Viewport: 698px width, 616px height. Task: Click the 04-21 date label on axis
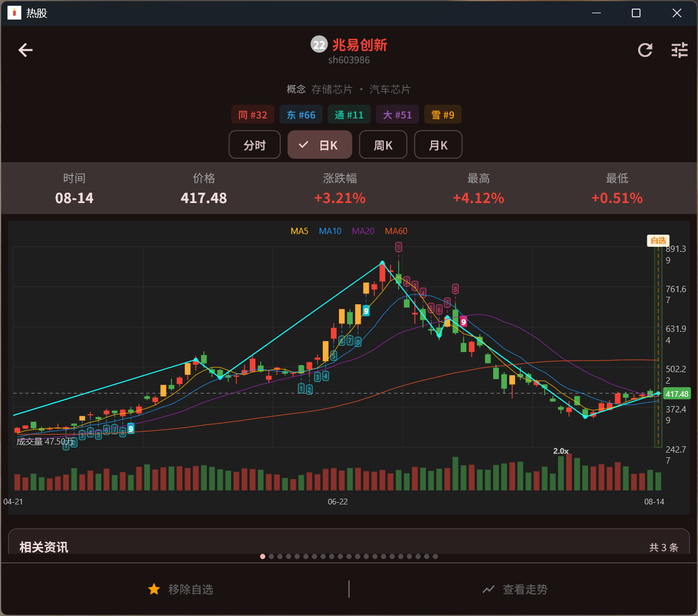(x=13, y=502)
